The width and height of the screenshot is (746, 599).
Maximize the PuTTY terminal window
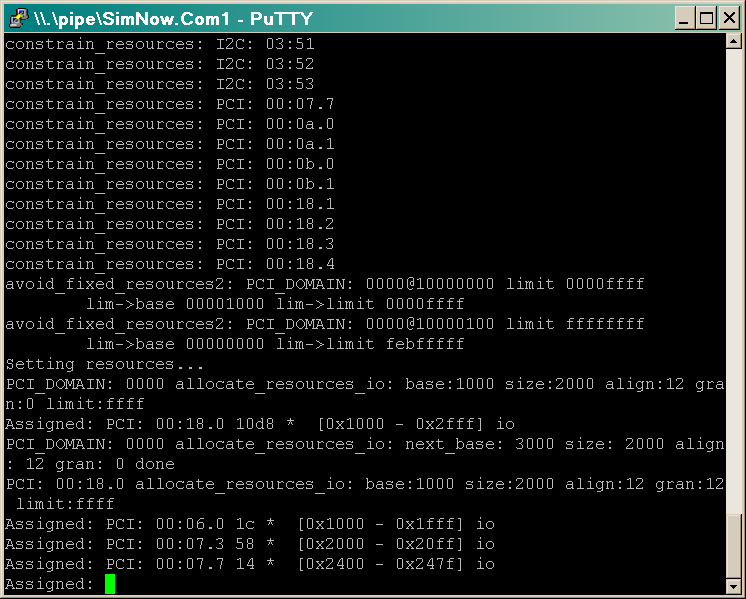706,17
